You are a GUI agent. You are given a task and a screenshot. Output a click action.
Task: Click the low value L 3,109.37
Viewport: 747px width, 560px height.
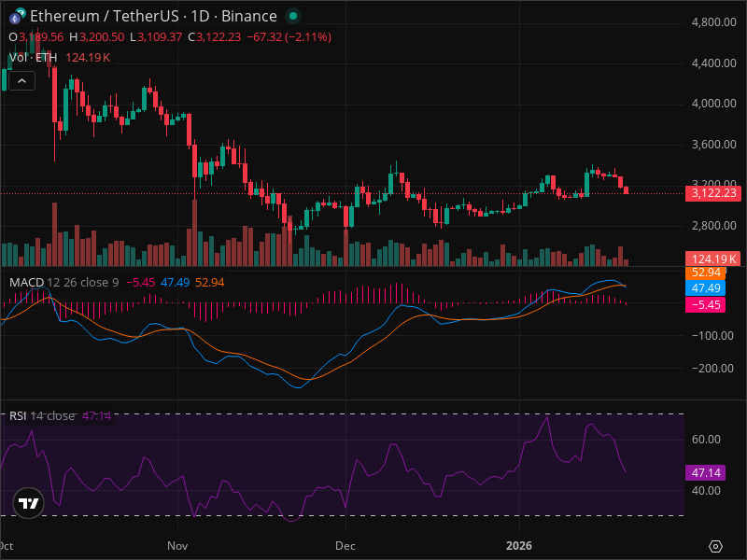point(156,37)
